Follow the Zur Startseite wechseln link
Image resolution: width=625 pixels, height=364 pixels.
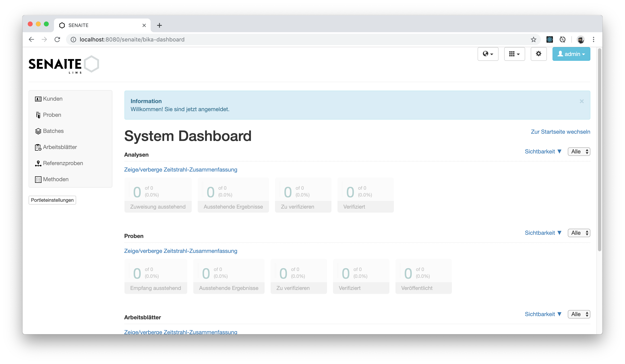(x=560, y=132)
